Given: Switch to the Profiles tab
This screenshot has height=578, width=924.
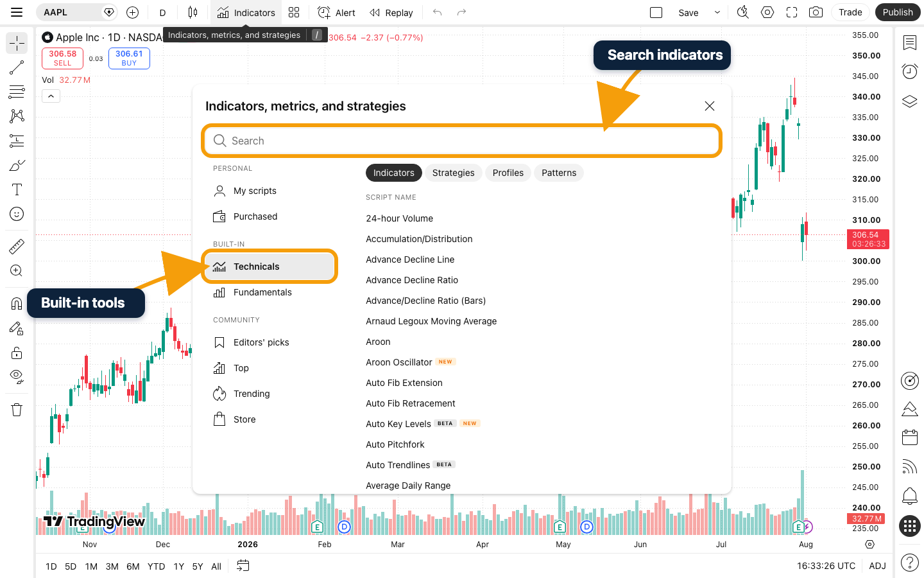Looking at the screenshot, I should tap(508, 173).
